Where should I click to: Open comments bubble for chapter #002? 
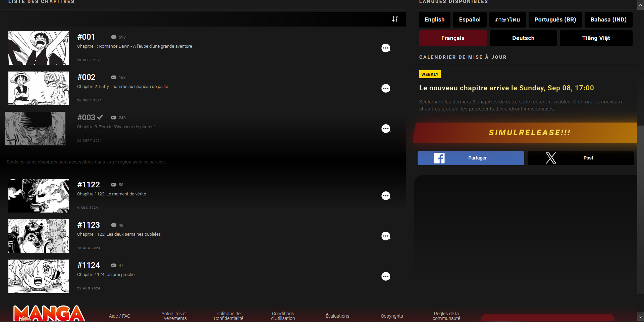pos(386,88)
